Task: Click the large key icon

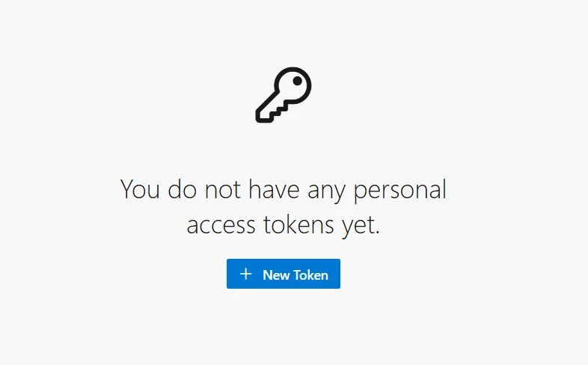Action: click(x=283, y=95)
